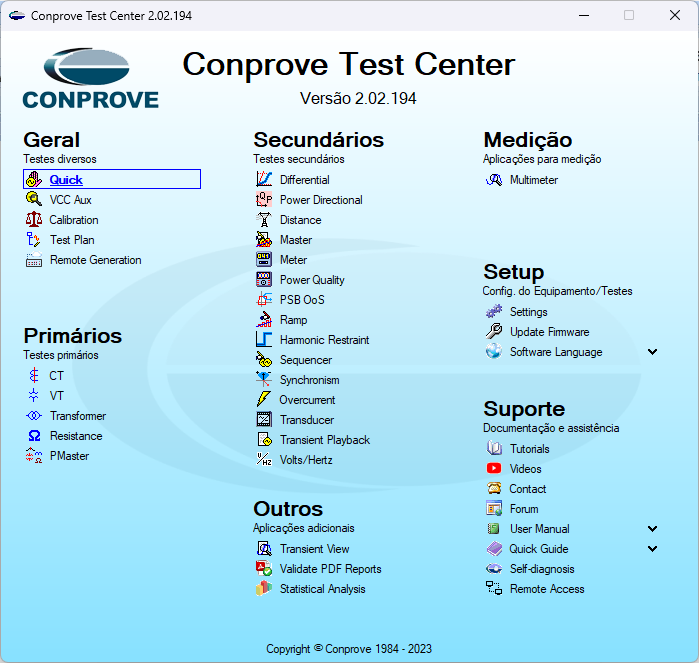Open the Overcurrent label
This screenshot has width=699, height=663.
[x=307, y=400]
